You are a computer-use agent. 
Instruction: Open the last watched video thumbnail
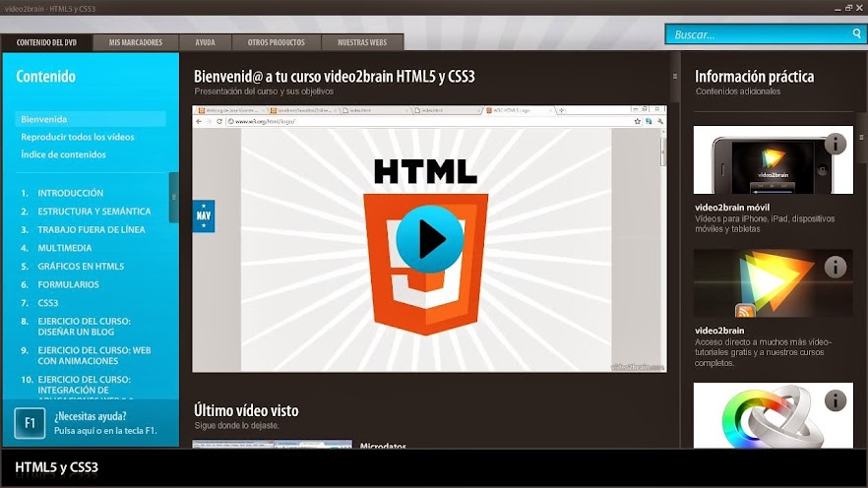(x=272, y=444)
